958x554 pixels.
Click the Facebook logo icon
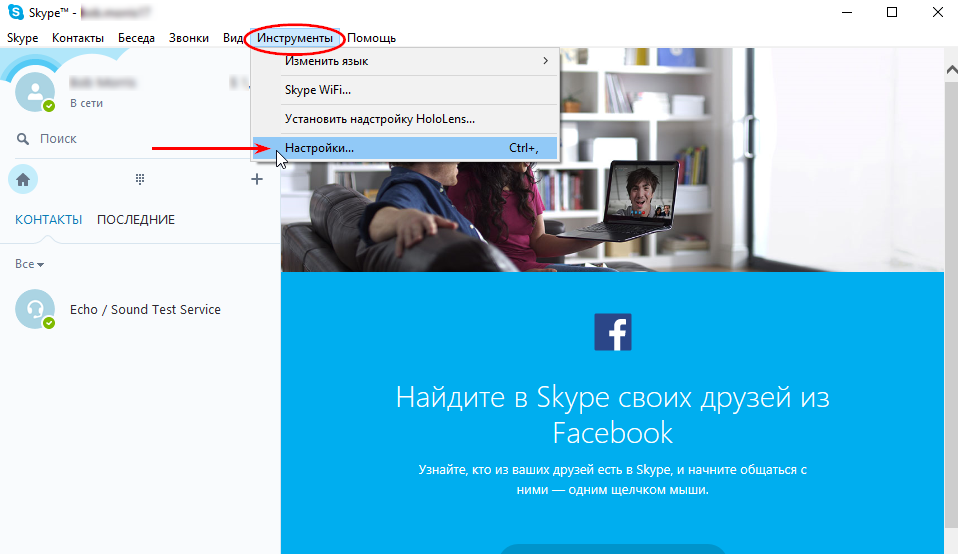click(613, 332)
